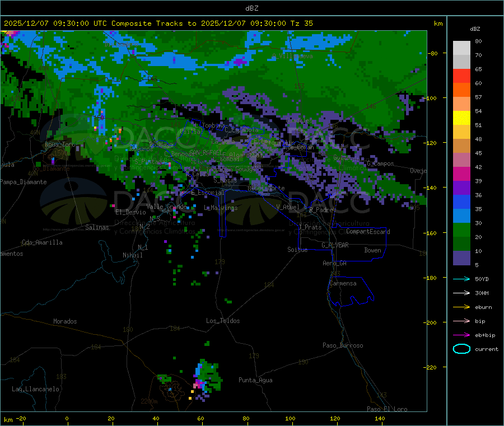Click the yellow eburn arrow in legend
Viewport: 504px width, 426px height.
[461, 307]
